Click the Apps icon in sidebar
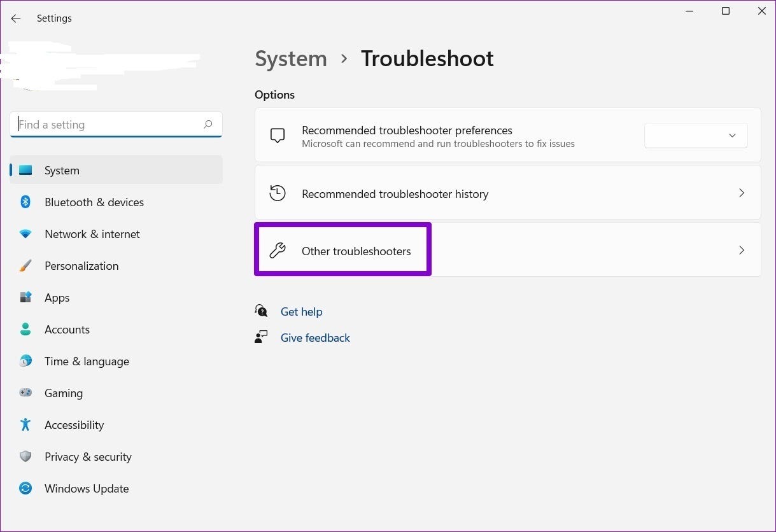The image size is (776, 532). [25, 298]
